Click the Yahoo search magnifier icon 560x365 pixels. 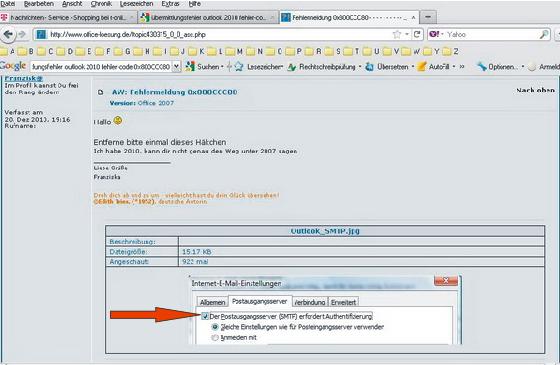coord(544,34)
